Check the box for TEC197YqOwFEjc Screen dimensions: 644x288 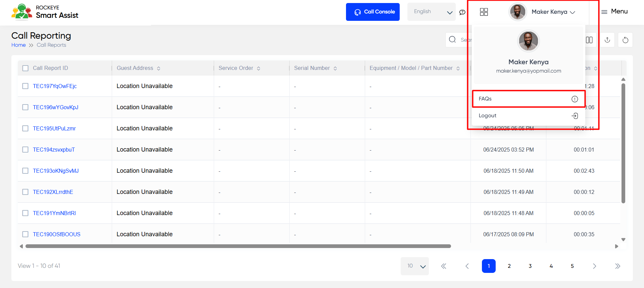coord(26,86)
